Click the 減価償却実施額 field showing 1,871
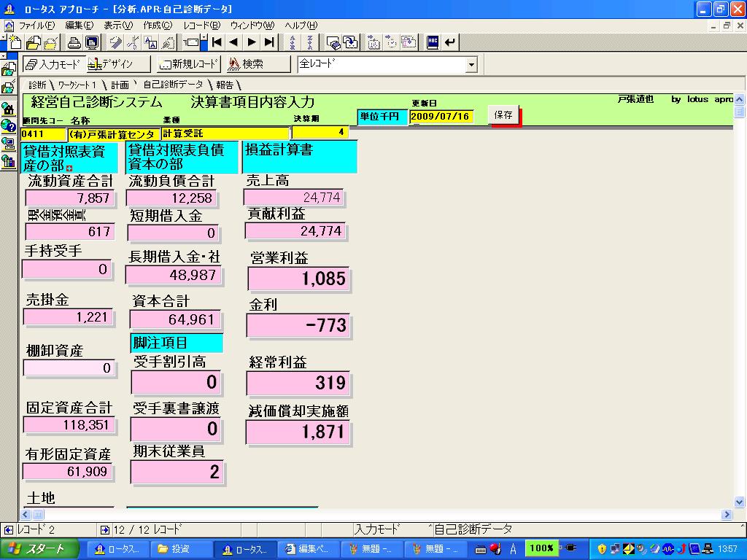The image size is (747, 560). [x=298, y=432]
